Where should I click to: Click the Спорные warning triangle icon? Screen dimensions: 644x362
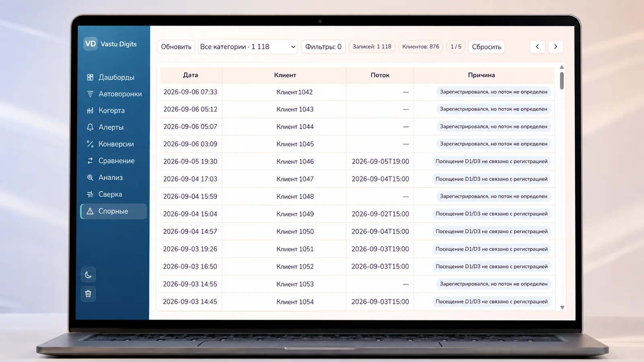pos(90,211)
